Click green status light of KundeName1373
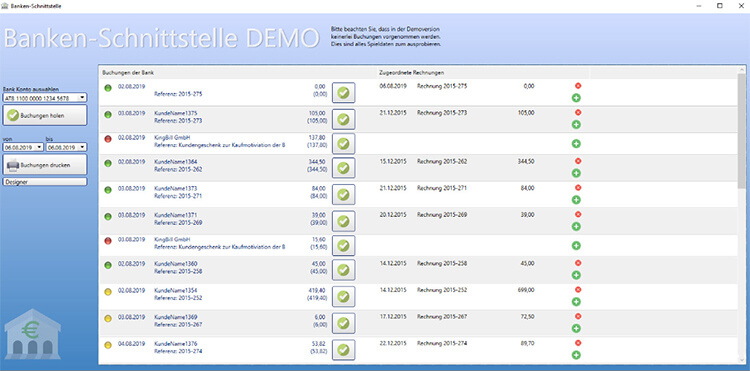This screenshot has height=371, width=750. click(x=108, y=190)
